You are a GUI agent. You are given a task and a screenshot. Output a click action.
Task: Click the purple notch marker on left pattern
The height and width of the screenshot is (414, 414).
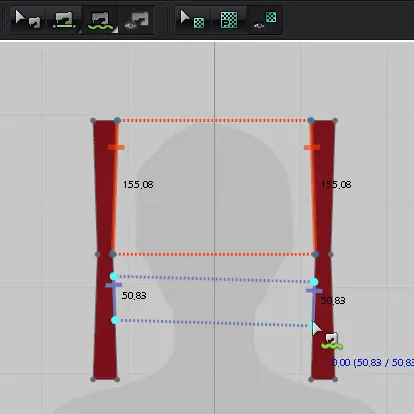(x=114, y=285)
